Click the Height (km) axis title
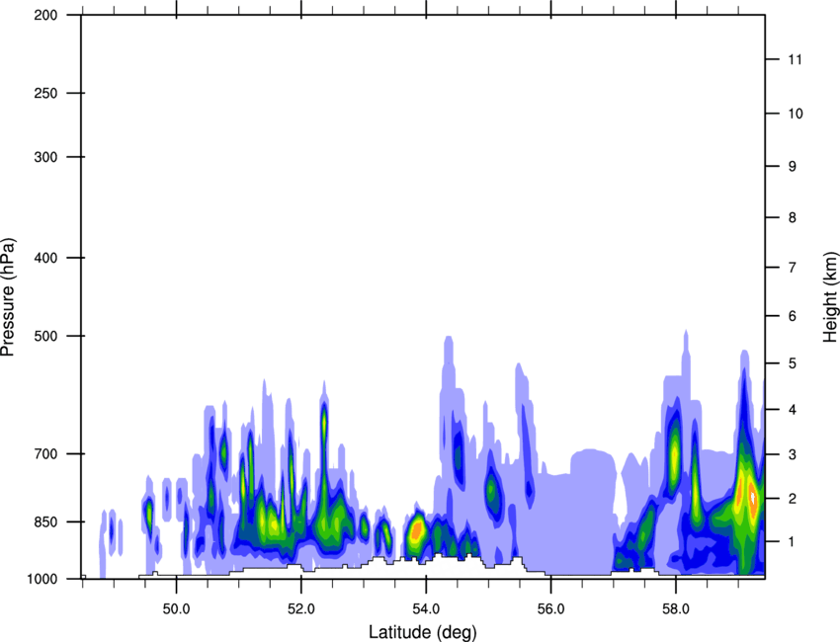The height and width of the screenshot is (642, 840). tap(830, 296)
